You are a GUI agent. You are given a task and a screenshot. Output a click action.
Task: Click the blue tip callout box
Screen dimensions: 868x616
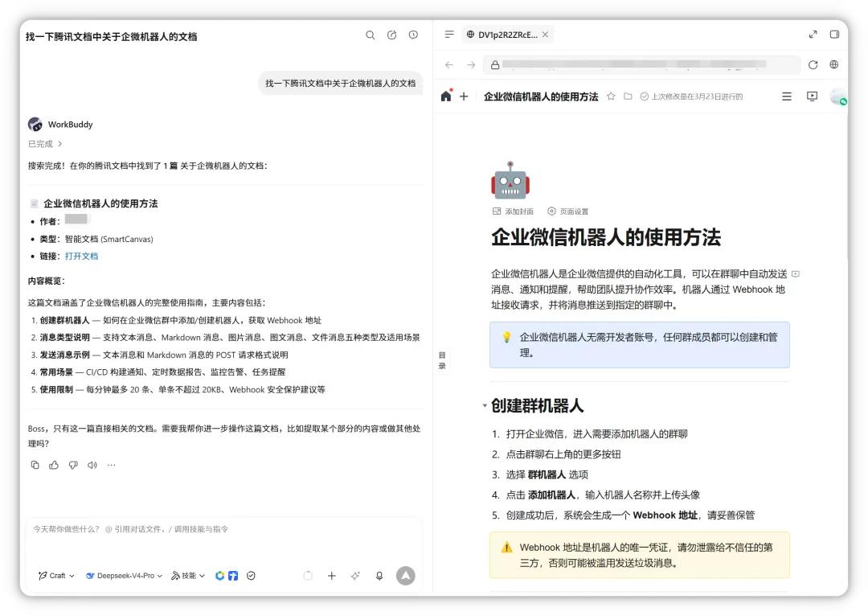[x=640, y=344]
